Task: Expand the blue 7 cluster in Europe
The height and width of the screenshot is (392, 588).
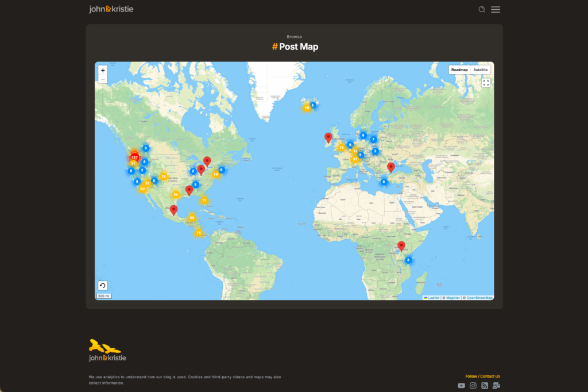Action: 373,139
